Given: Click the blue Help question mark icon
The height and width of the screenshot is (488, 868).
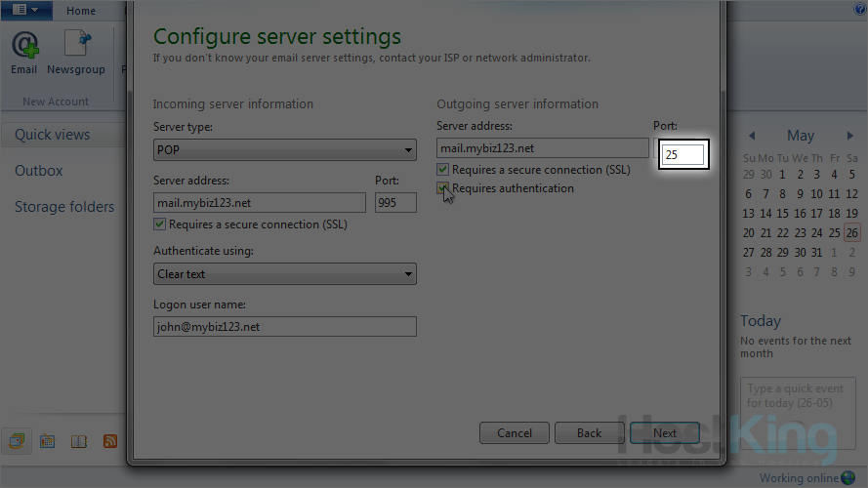Looking at the screenshot, I should point(860,9).
